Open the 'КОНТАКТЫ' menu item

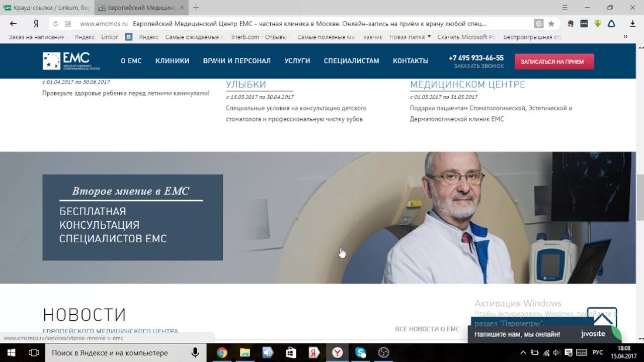pos(411,61)
